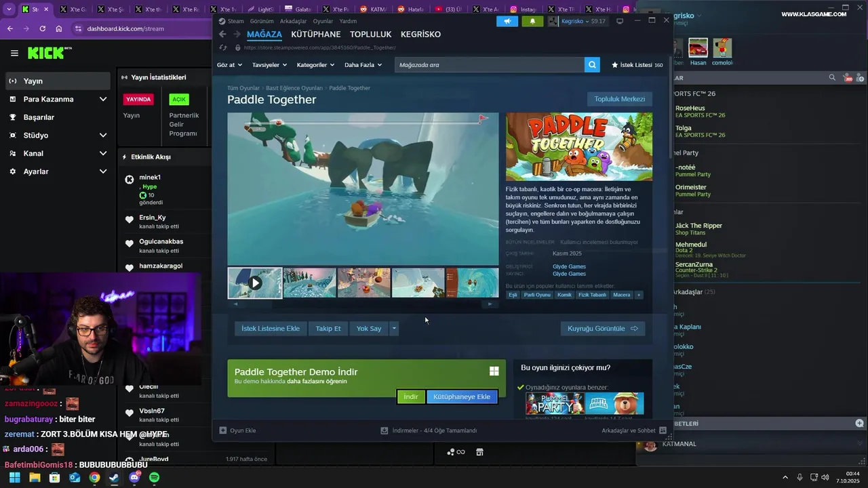Open the arrow dropdown beside Yok Say
This screenshot has width=868, height=488.
pos(394,329)
